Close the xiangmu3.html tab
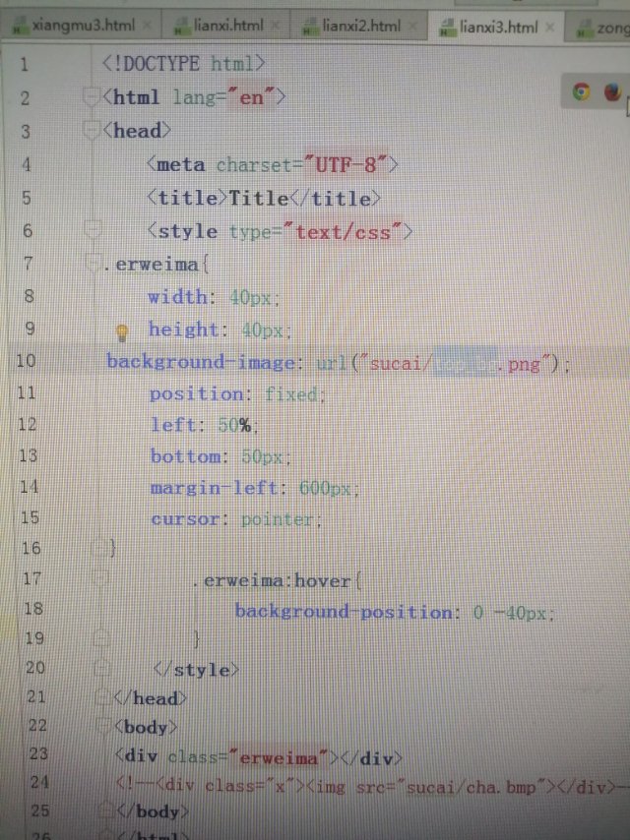 tap(148, 25)
